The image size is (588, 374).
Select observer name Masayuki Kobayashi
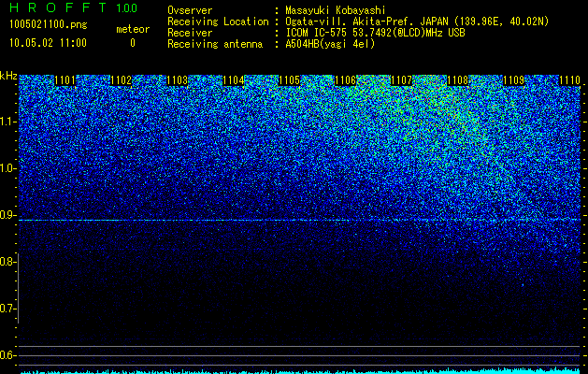tap(336, 10)
